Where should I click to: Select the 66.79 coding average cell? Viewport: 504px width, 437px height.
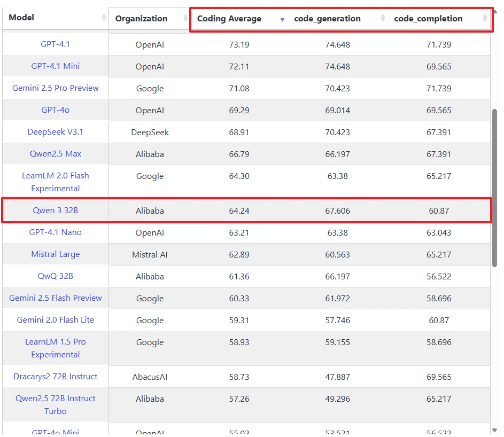239,154
